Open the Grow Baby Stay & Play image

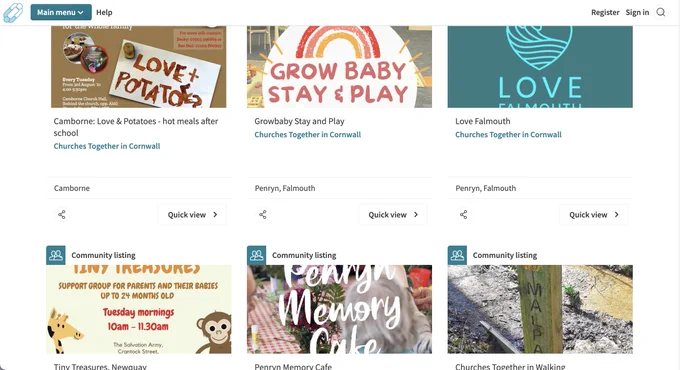coord(340,67)
